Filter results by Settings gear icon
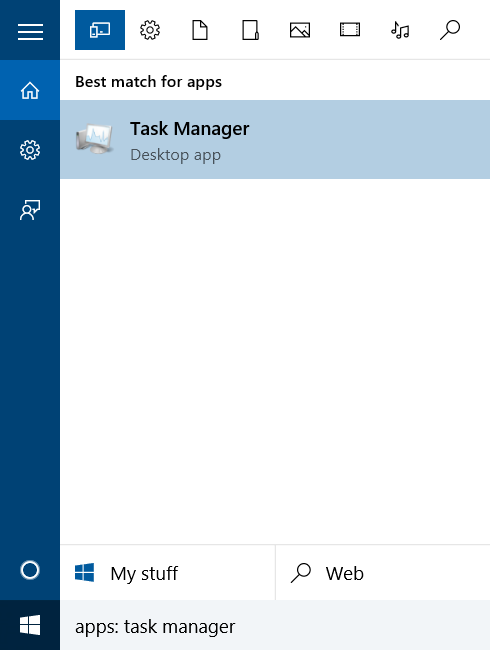Viewport: 490px width, 650px height. click(150, 30)
